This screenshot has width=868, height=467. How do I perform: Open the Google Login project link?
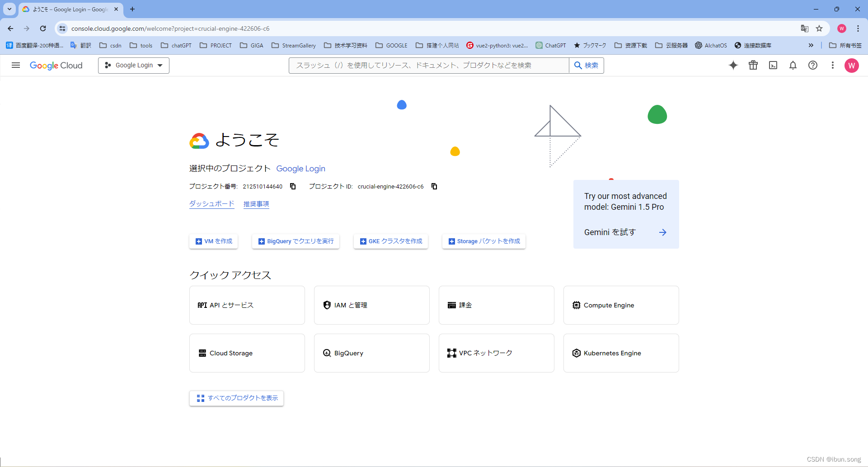[300, 168]
